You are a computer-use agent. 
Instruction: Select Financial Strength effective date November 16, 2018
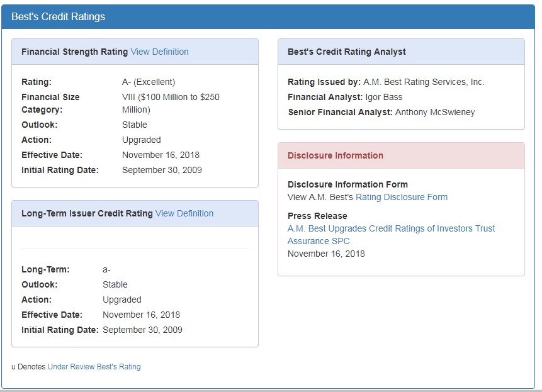(x=161, y=155)
